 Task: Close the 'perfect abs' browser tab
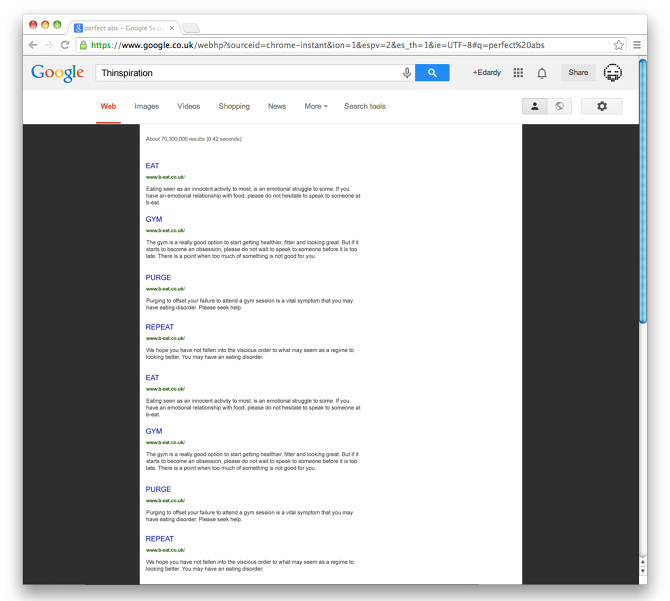tap(172, 28)
